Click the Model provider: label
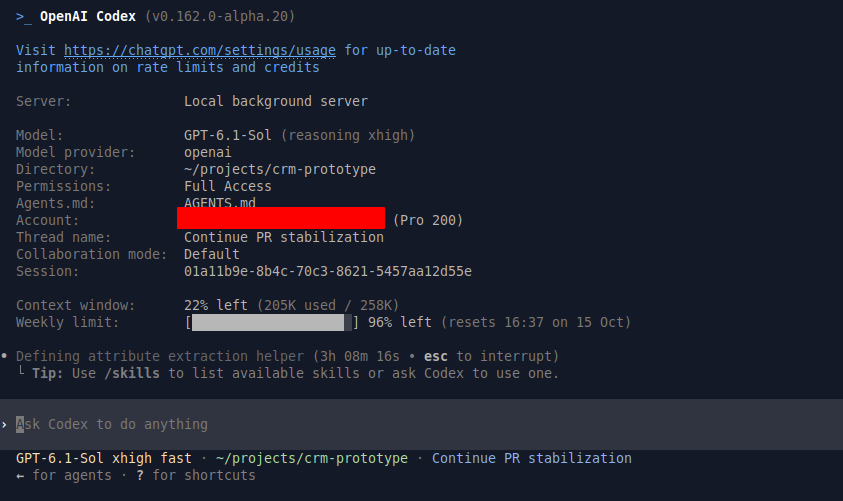This screenshot has height=501, width=843. tap(76, 153)
